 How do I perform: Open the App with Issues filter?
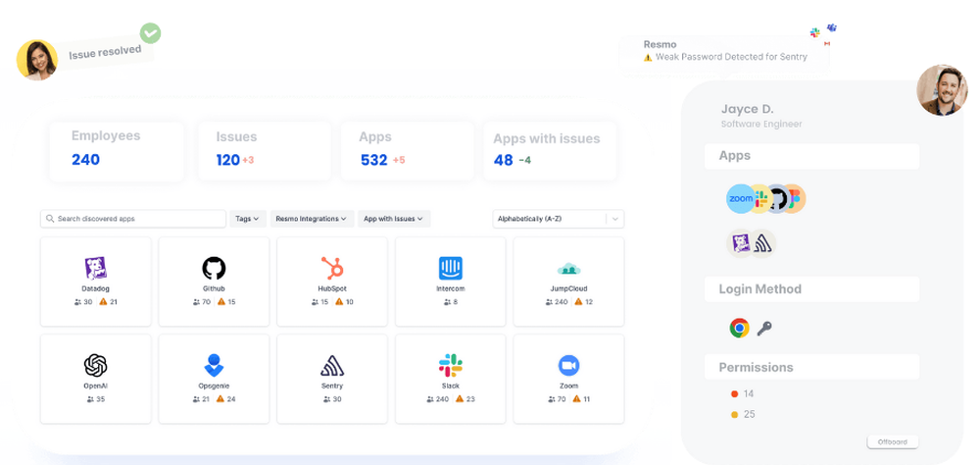[x=394, y=219]
